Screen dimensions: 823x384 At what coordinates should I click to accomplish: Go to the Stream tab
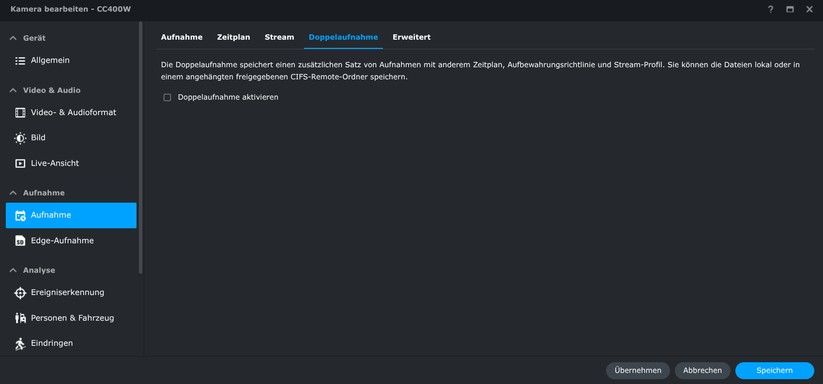tap(279, 37)
